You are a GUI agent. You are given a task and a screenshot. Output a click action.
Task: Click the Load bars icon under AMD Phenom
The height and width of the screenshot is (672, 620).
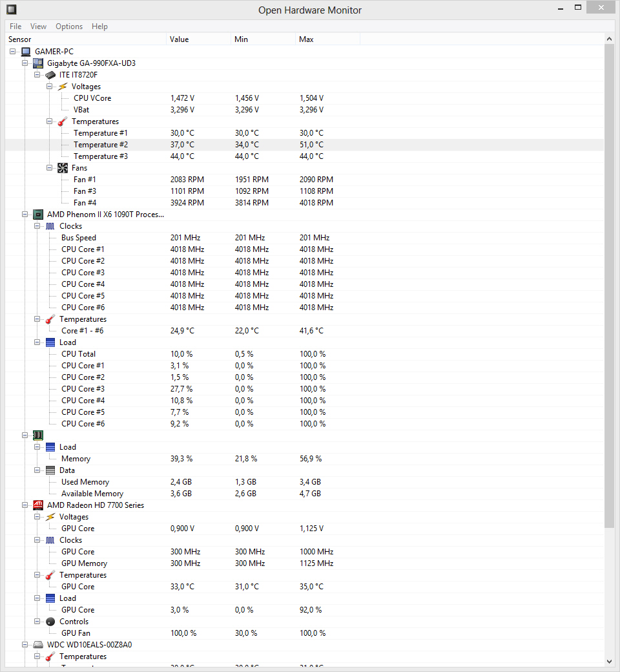50,342
